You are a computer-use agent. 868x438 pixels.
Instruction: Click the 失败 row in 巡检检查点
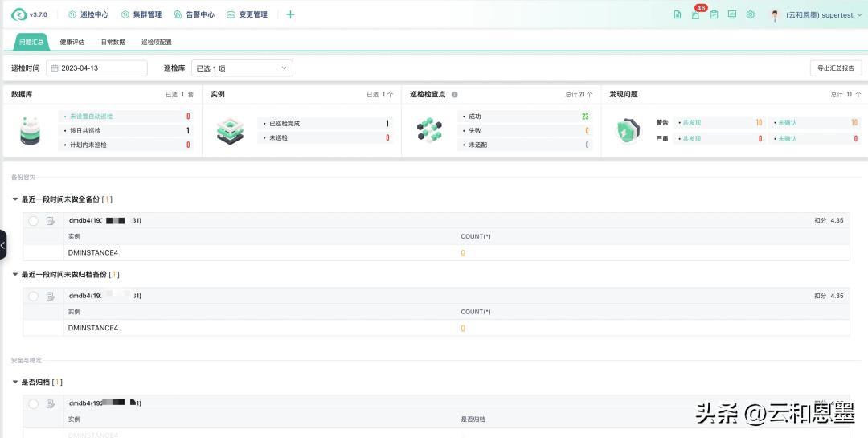(524, 131)
